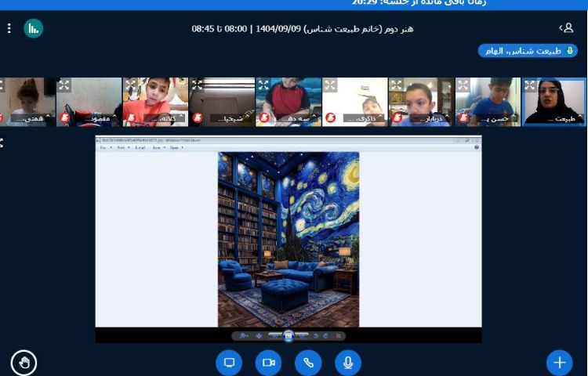Maximize the ذاکری video tile
The width and height of the screenshot is (588, 376).
coord(330,85)
